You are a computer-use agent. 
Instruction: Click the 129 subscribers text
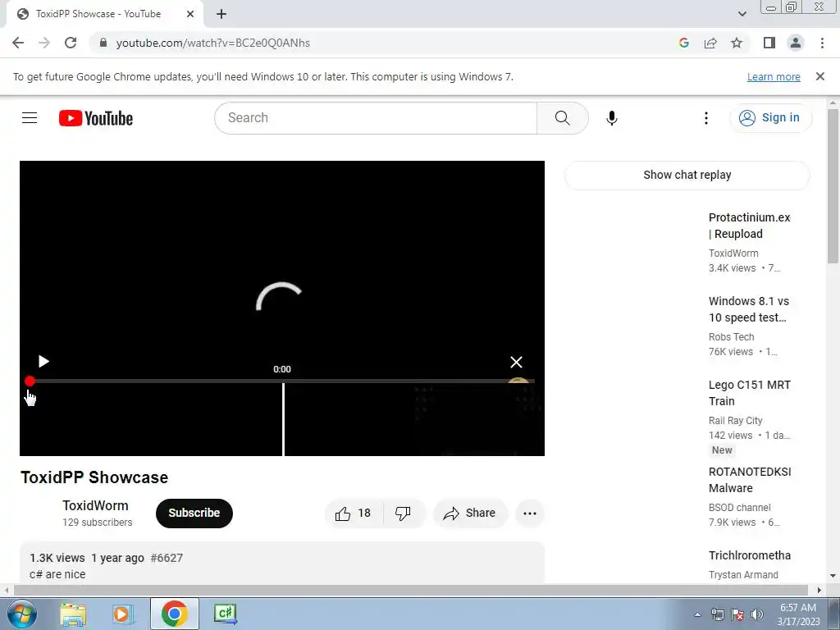pyautogui.click(x=97, y=523)
